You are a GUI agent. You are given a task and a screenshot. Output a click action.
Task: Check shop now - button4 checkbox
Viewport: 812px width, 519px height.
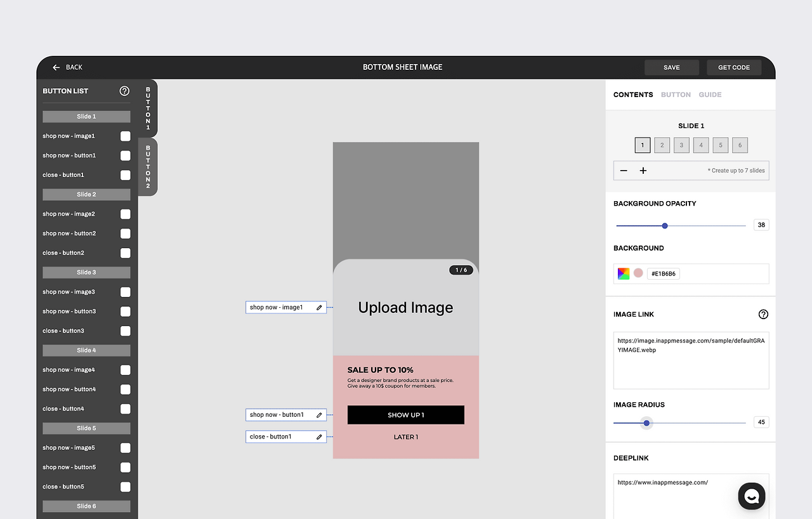click(x=126, y=390)
